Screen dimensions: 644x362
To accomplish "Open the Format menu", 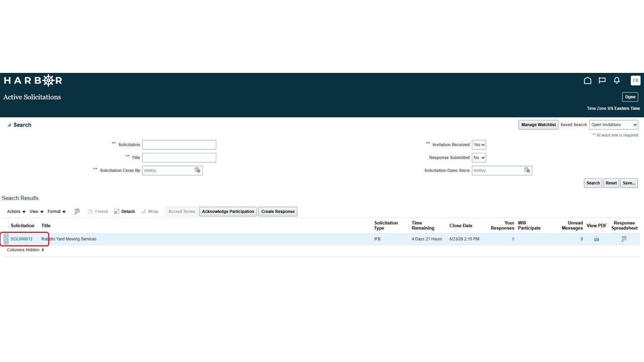I will [56, 212].
